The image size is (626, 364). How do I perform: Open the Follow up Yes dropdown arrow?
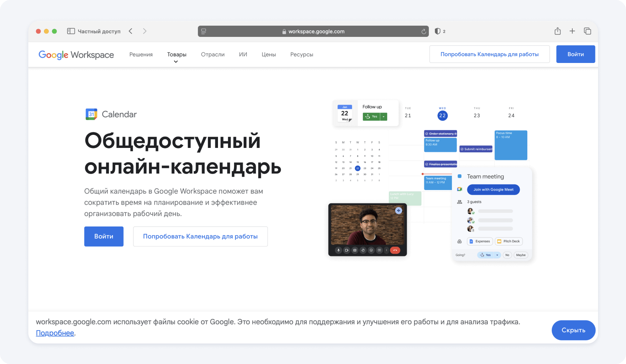pyautogui.click(x=383, y=117)
